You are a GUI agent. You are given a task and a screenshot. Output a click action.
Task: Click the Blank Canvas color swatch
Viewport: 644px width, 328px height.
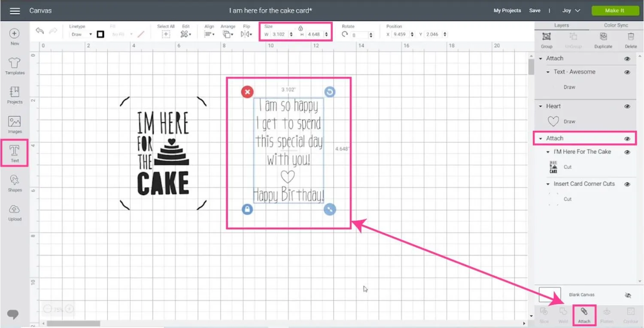(550, 295)
